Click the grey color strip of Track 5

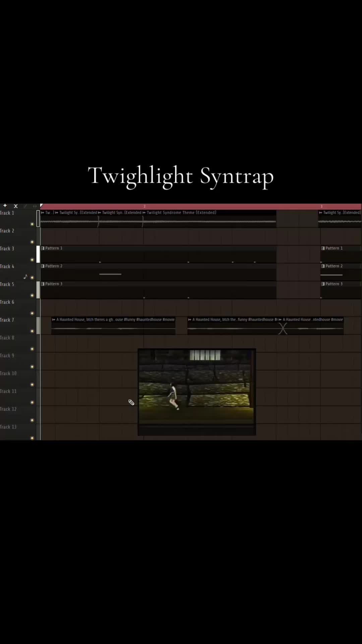(x=38, y=290)
